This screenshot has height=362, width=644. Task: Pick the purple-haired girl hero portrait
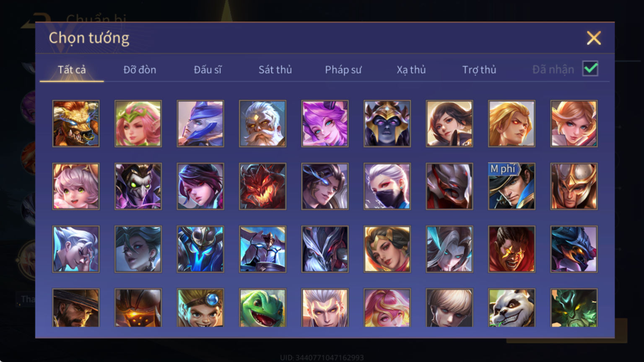(325, 124)
